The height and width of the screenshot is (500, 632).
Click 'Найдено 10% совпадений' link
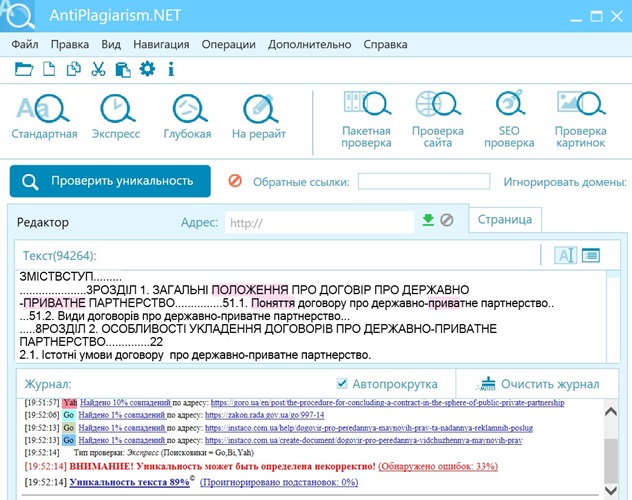click(x=125, y=402)
